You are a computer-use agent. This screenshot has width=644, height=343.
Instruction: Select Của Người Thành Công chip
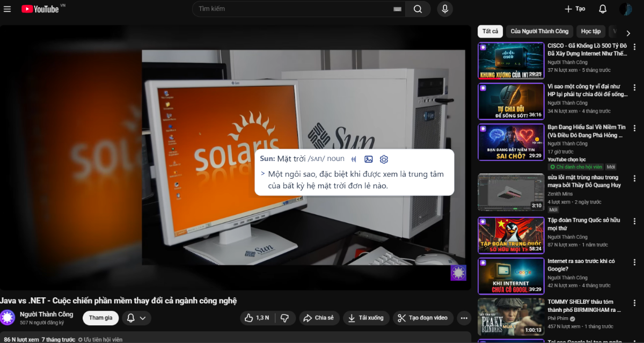point(539,31)
